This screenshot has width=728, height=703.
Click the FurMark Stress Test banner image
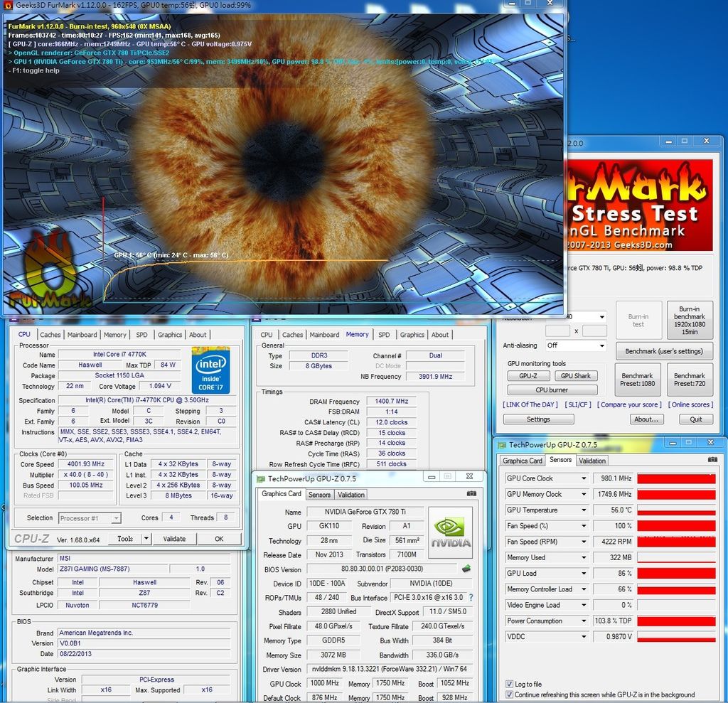639,205
